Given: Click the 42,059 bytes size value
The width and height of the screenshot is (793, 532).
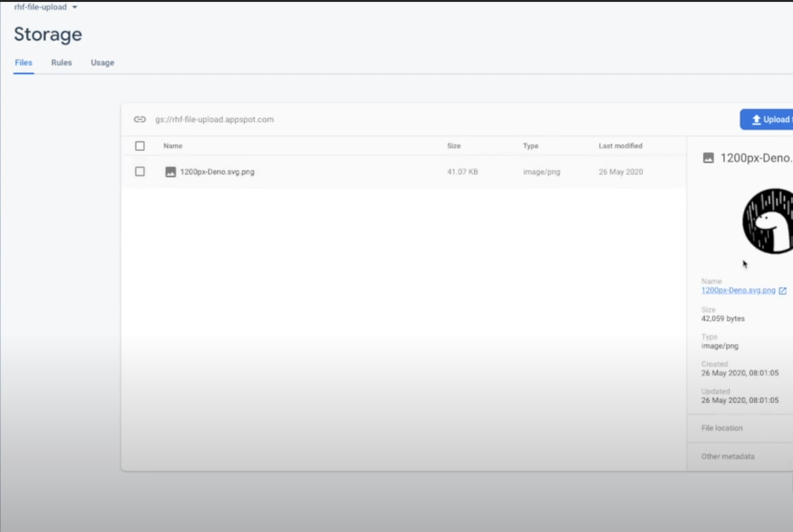Looking at the screenshot, I should [723, 319].
